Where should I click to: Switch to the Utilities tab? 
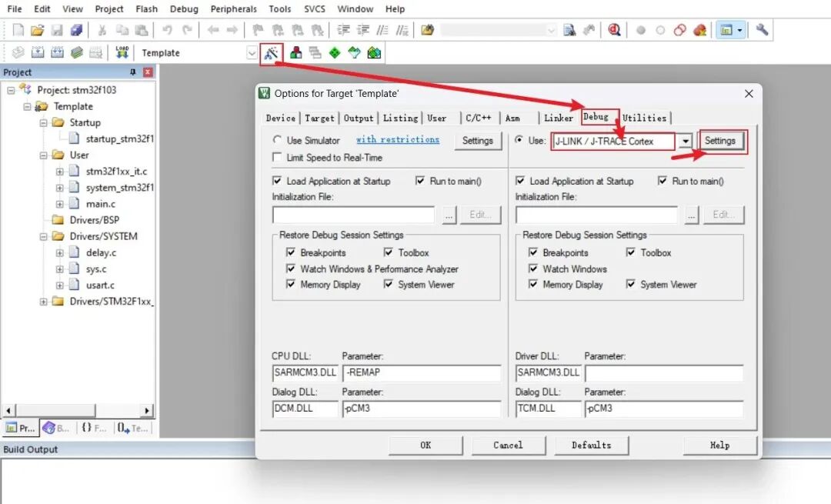coord(644,118)
